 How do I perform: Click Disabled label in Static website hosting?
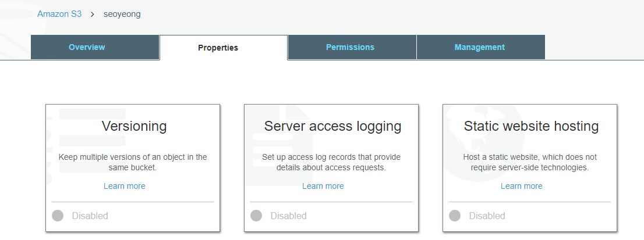[x=487, y=216]
